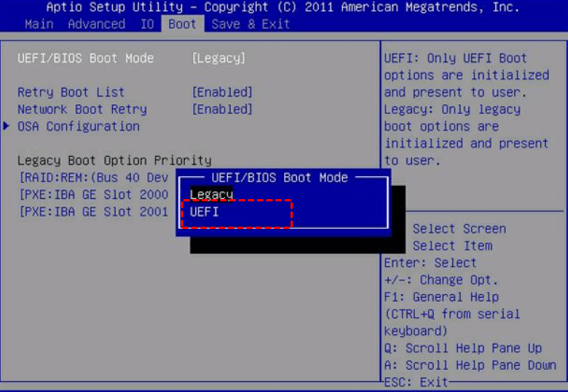Click the 'Legacy: Only legacy' help text
Image resolution: width=568 pixels, height=392 pixels.
tap(452, 109)
